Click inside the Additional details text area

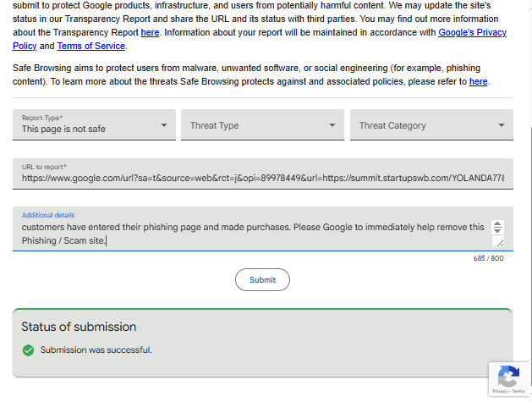(x=254, y=234)
